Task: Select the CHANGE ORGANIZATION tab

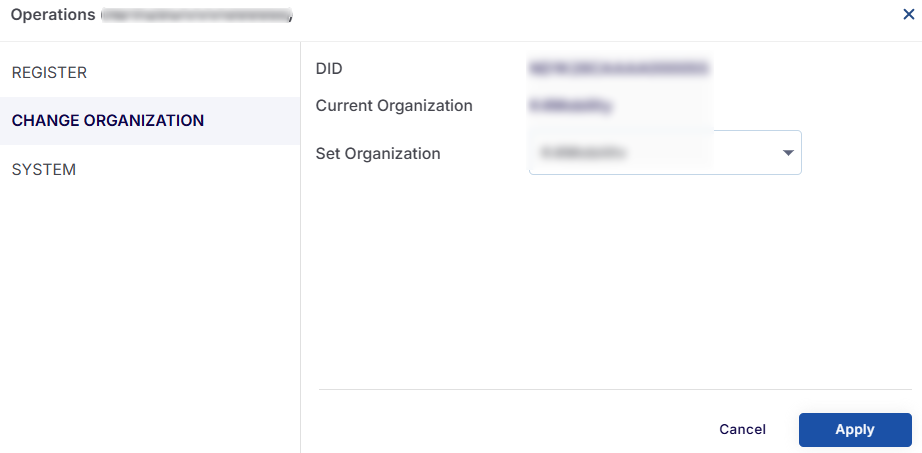Action: [108, 121]
